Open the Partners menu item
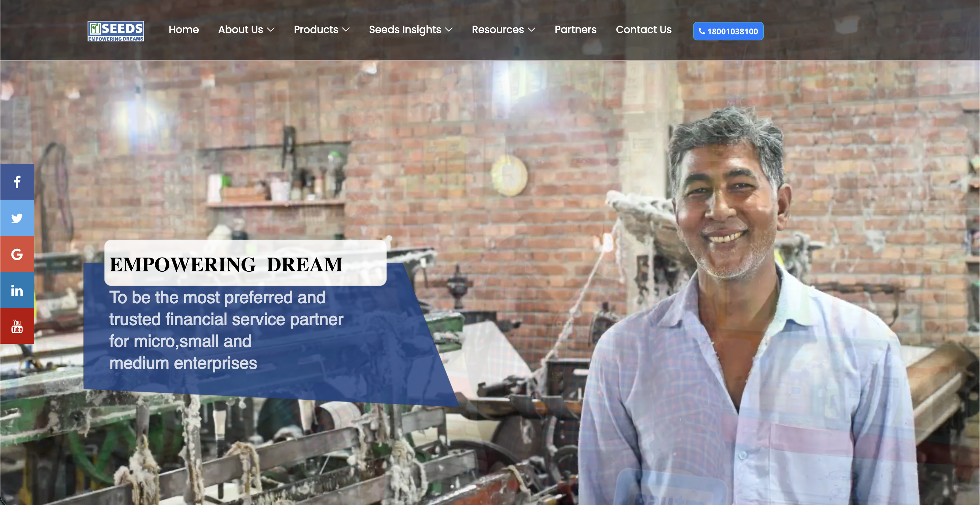980x505 pixels. pyautogui.click(x=575, y=30)
